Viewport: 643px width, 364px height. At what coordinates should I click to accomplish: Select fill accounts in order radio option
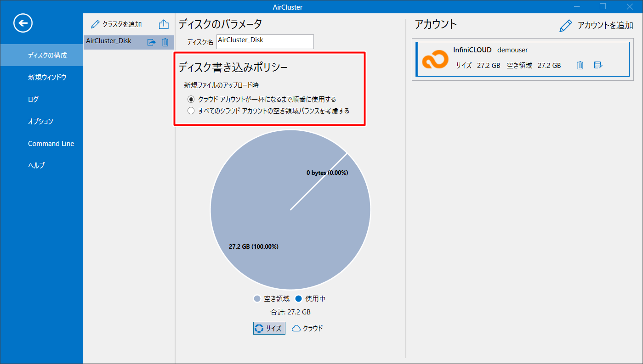[x=191, y=99]
